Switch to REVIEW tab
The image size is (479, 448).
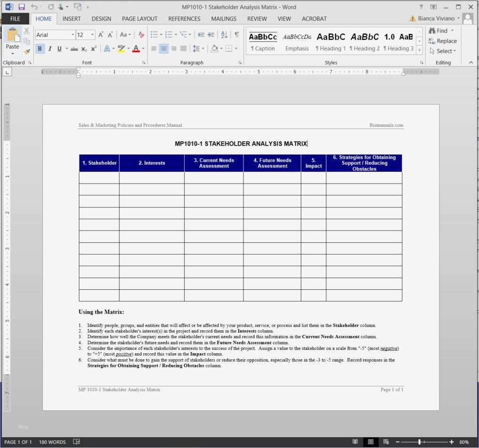257,19
